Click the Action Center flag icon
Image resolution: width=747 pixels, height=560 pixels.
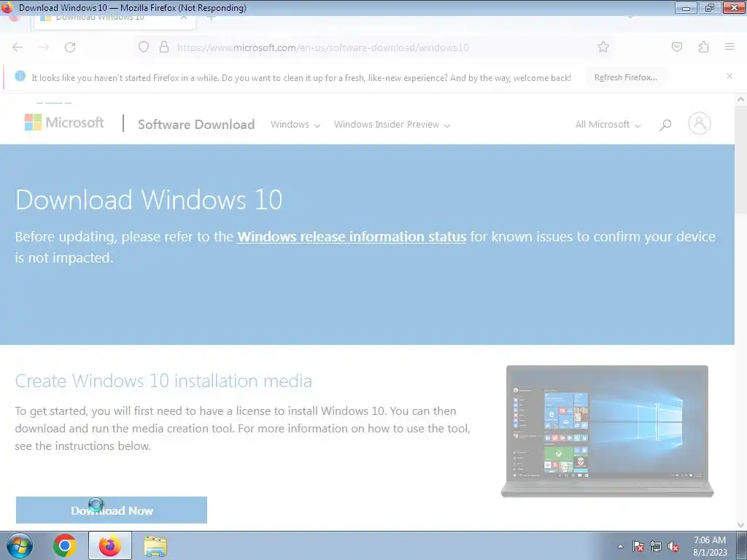pos(638,546)
